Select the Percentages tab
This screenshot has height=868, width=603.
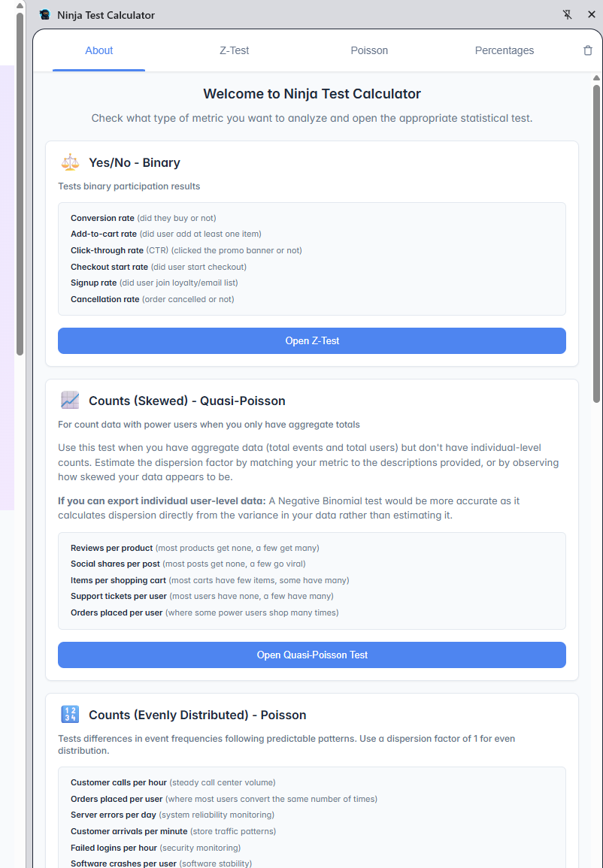pos(505,50)
